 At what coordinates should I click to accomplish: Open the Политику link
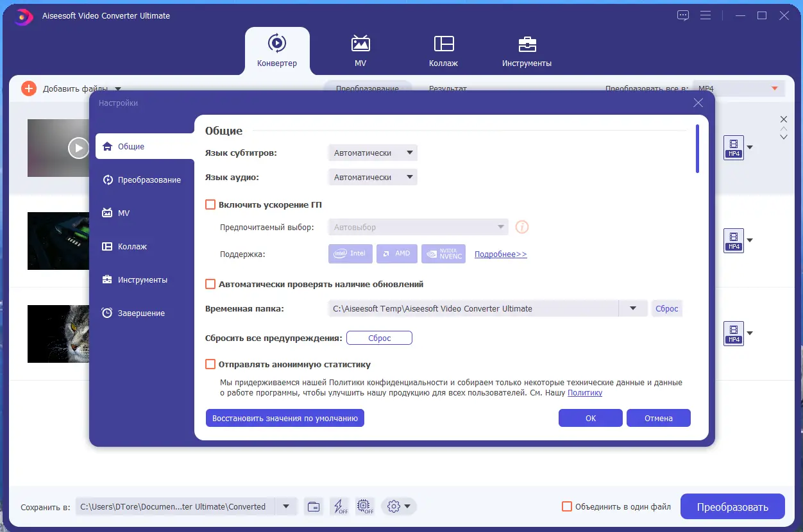(585, 393)
